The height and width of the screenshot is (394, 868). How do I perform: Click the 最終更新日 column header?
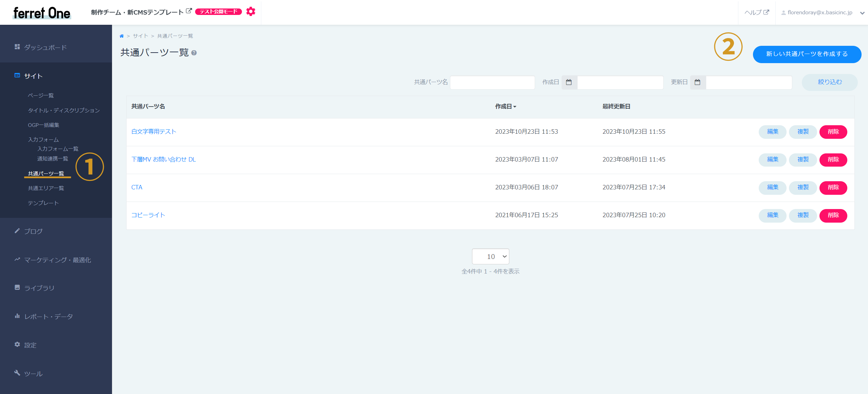click(616, 107)
